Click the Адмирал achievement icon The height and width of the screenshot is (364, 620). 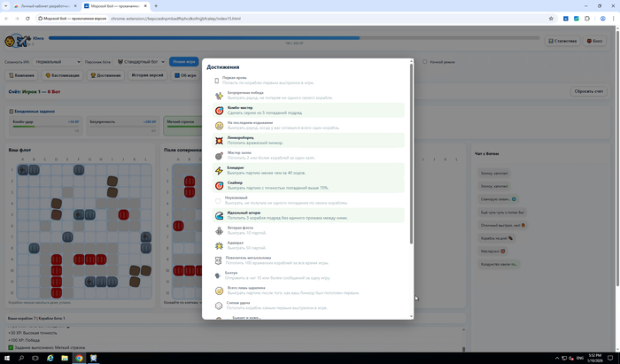(219, 244)
